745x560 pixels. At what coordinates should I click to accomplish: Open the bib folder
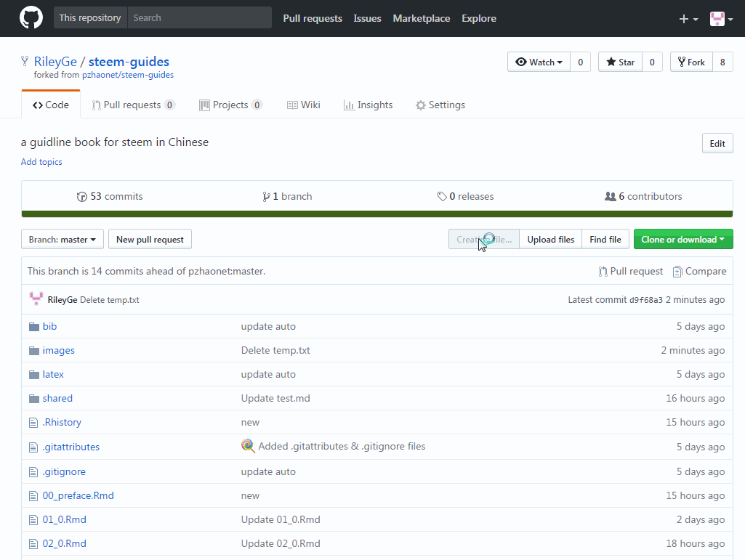(50, 327)
